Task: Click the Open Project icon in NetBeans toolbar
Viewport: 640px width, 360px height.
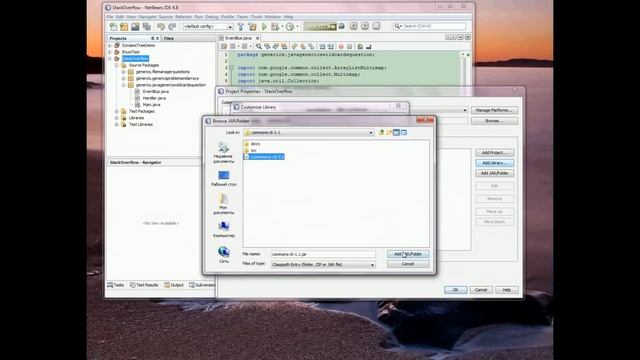Action: [x=135, y=27]
